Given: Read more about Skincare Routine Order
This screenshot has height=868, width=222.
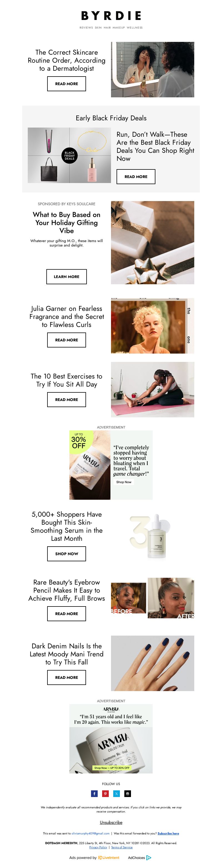Looking at the screenshot, I should (x=67, y=83).
